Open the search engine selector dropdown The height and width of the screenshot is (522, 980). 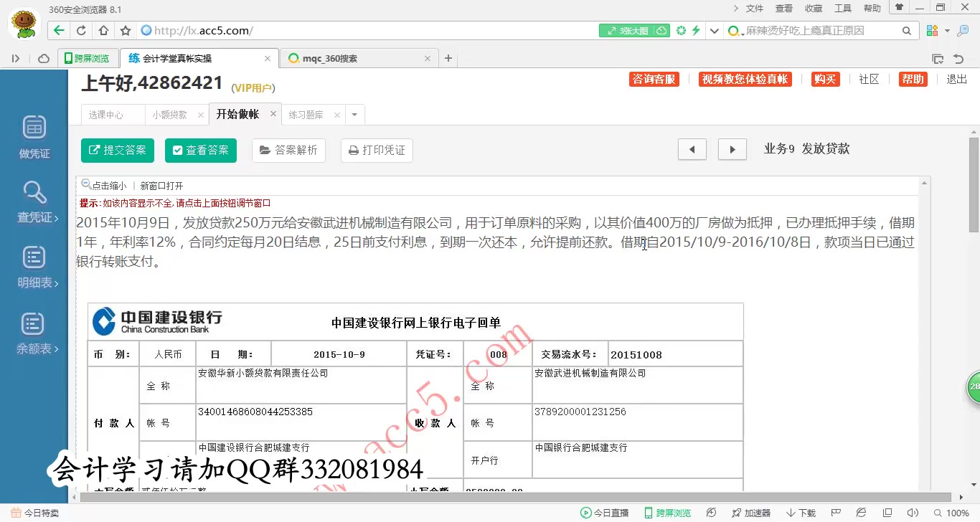pyautogui.click(x=735, y=30)
